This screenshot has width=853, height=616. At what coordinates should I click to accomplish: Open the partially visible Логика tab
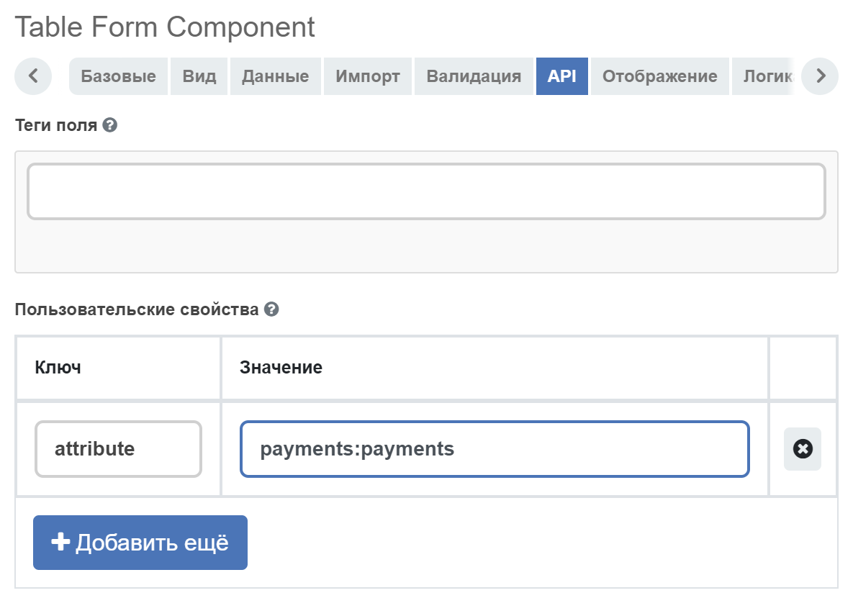764,76
